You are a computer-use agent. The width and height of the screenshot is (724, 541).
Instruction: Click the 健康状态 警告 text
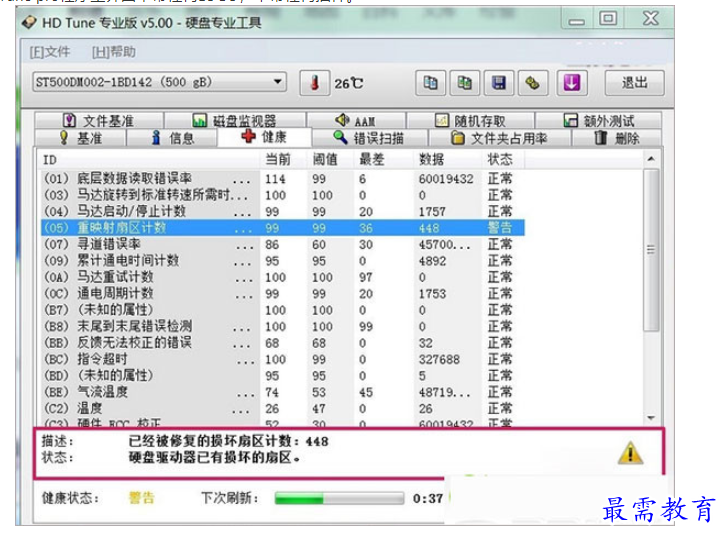141,498
